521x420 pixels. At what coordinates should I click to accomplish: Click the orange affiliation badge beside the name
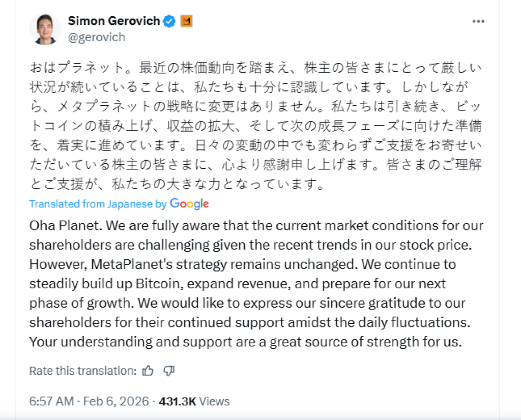point(187,21)
